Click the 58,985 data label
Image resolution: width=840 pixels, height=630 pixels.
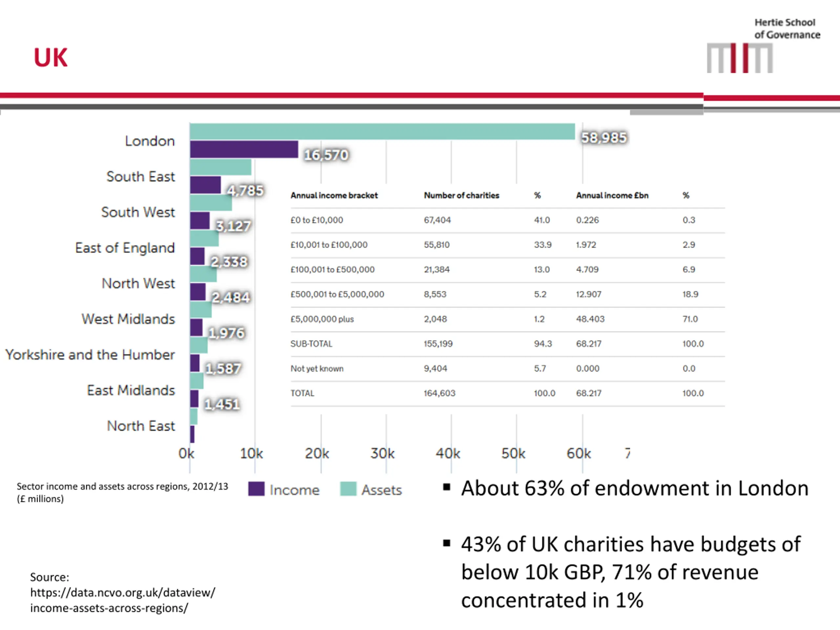coord(604,137)
